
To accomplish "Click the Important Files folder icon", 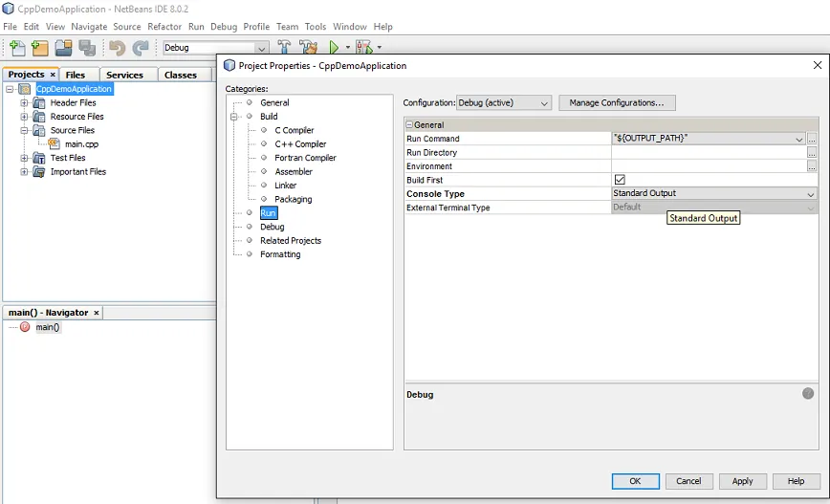I will pyautogui.click(x=38, y=171).
